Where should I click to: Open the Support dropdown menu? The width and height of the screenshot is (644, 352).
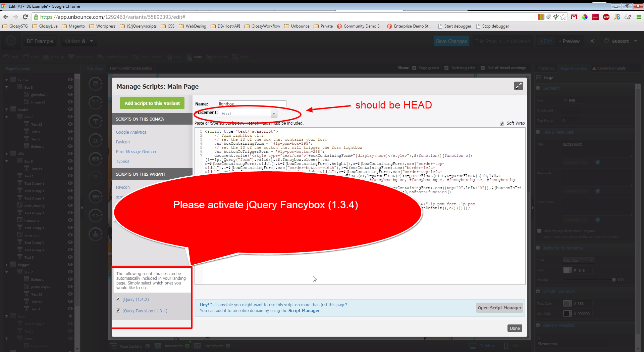click(x=621, y=41)
